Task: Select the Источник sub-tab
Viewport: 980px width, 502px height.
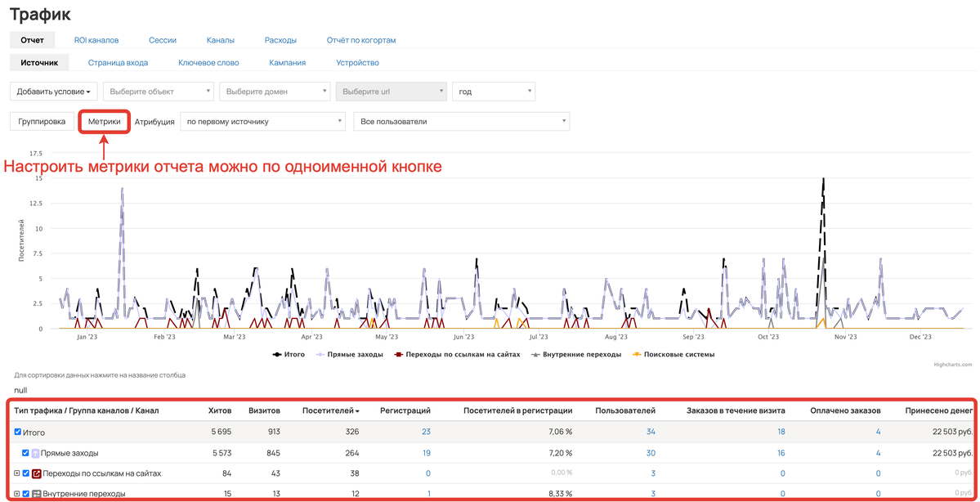Action: (x=39, y=62)
